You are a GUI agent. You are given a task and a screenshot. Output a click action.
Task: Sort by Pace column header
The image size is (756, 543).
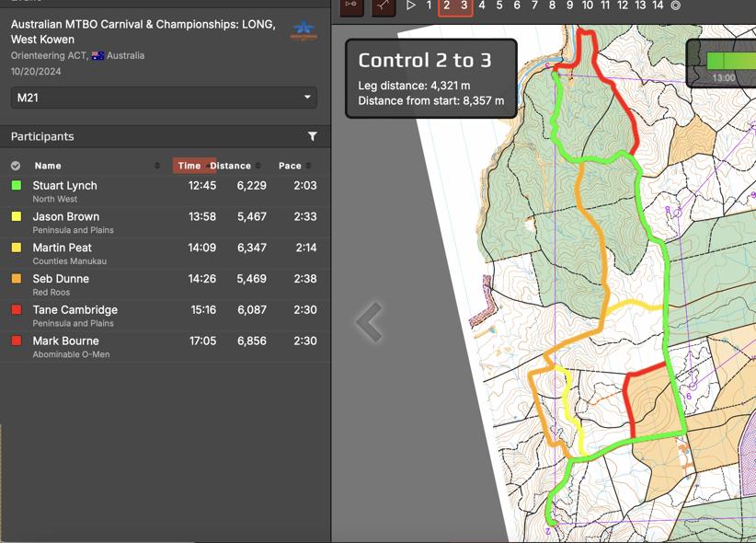coord(290,166)
